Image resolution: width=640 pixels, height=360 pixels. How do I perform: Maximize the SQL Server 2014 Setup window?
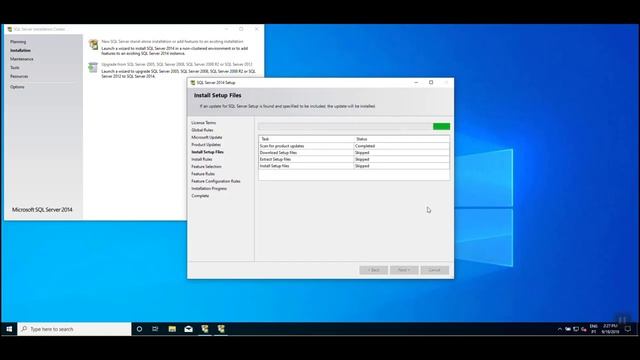pyautogui.click(x=431, y=82)
